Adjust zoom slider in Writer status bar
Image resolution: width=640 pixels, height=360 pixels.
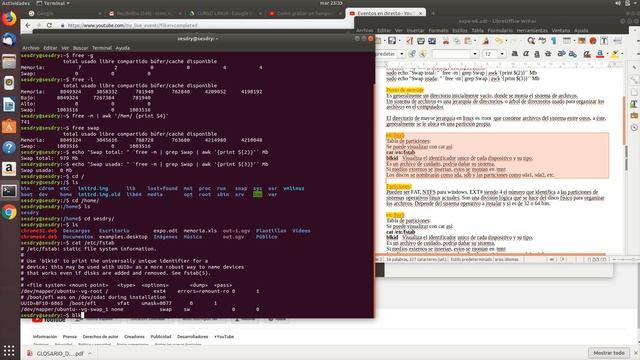(x=626, y=259)
